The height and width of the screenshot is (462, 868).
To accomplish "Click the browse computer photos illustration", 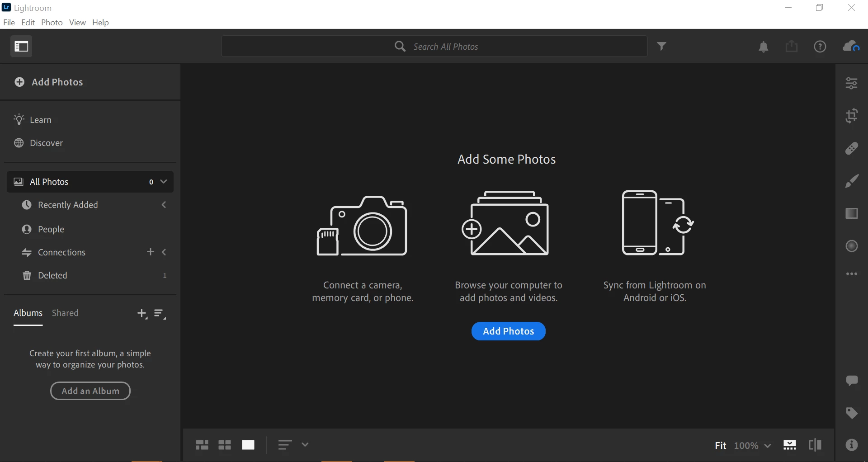I will click(505, 223).
